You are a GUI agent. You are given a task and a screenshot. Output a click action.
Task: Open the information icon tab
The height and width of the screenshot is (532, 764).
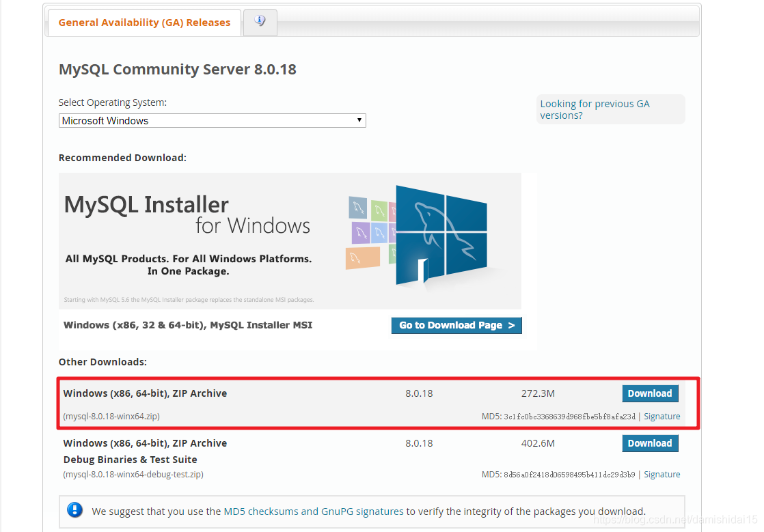click(260, 22)
